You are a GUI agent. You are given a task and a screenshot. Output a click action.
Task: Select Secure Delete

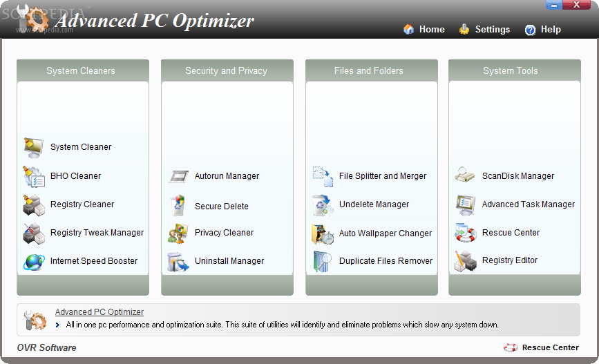pyautogui.click(x=222, y=207)
